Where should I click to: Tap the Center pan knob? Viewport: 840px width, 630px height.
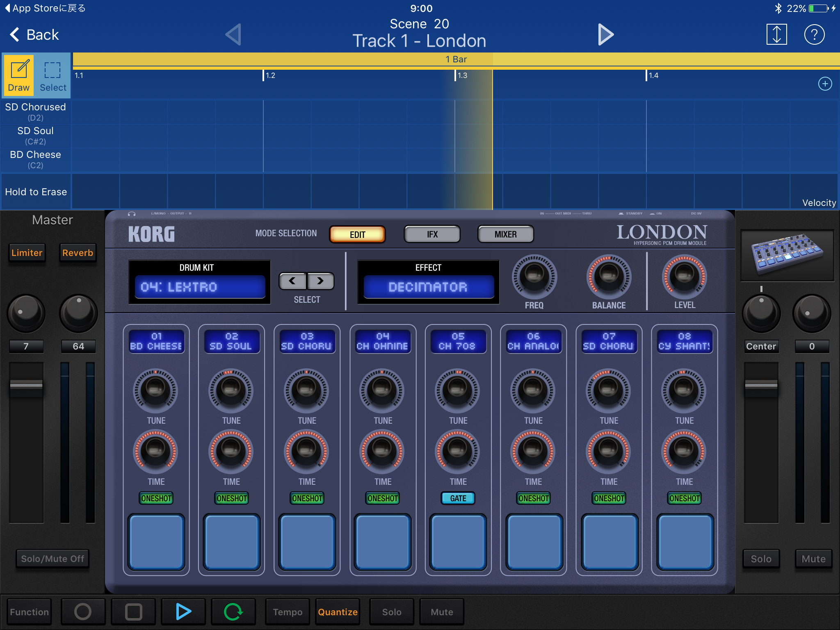[x=761, y=313]
